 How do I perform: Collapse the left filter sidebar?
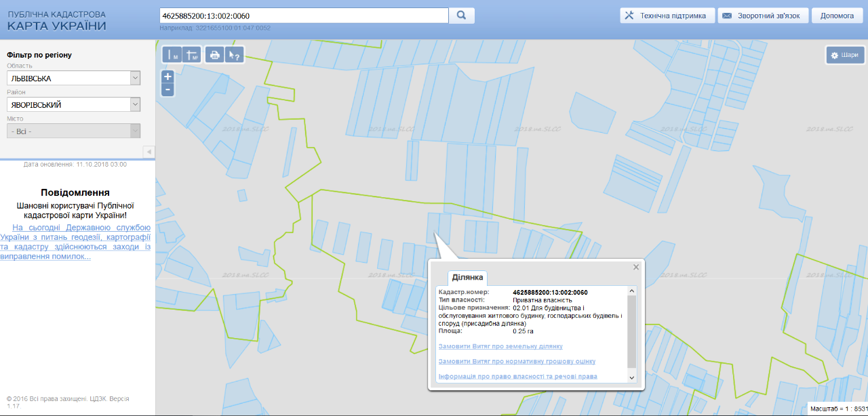pos(149,151)
